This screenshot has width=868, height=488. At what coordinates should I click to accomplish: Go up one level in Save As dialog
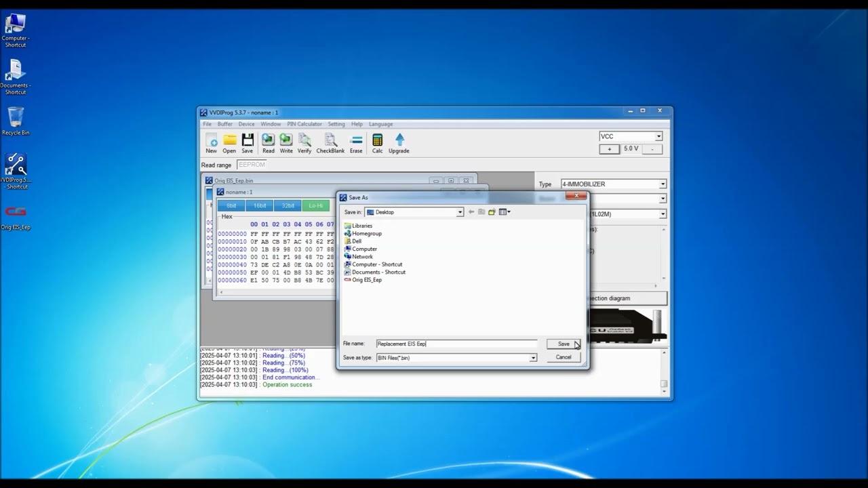pyautogui.click(x=481, y=212)
